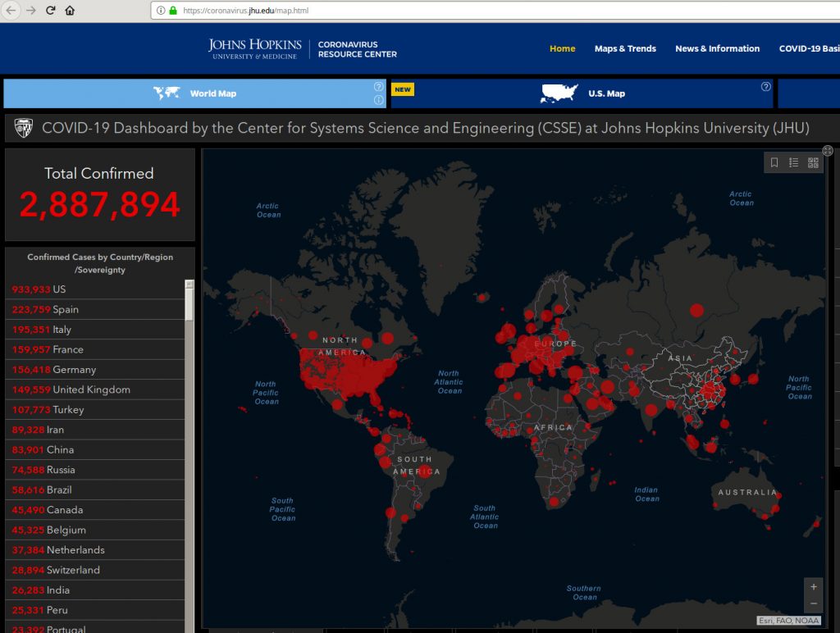Go to browser home page icon
The height and width of the screenshot is (633, 840).
pyautogui.click(x=70, y=10)
